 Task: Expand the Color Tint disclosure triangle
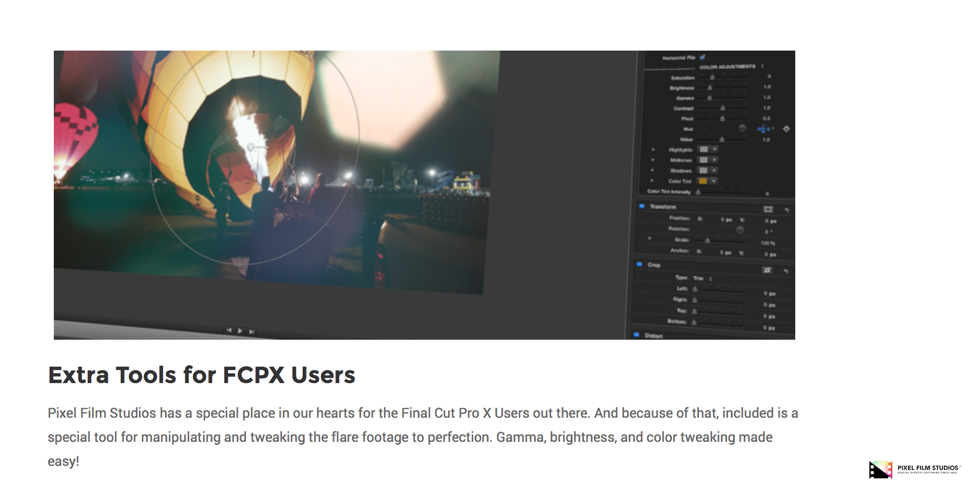[x=652, y=181]
